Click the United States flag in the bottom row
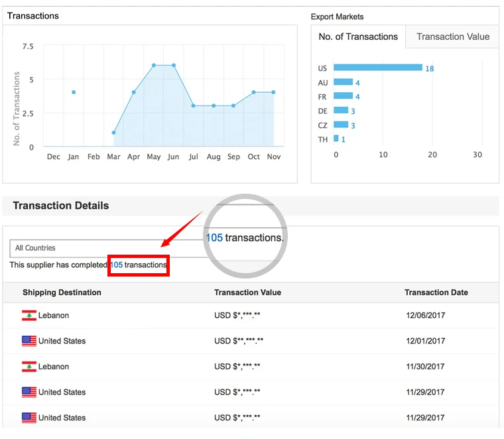The image size is (504, 439). (29, 418)
